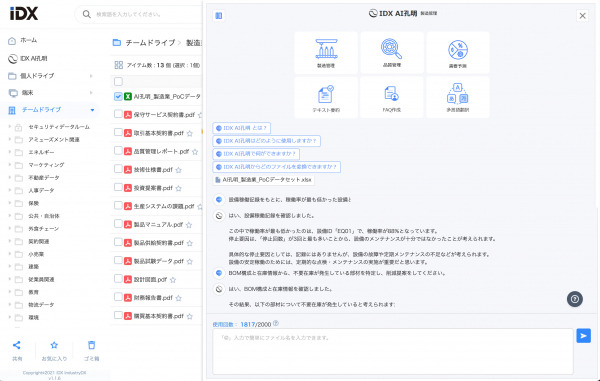
Task: Send the chat message with the arrow button
Action: coord(584,336)
